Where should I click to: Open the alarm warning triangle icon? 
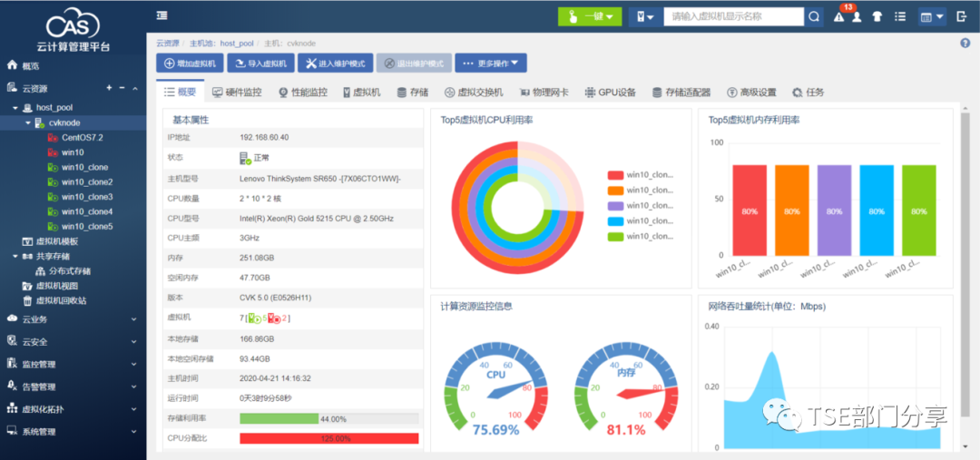pyautogui.click(x=838, y=17)
